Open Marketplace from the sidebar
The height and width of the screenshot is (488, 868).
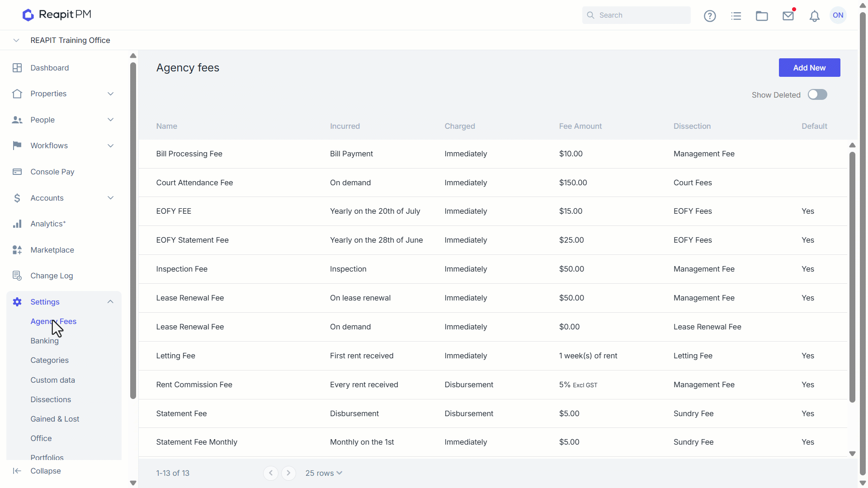point(52,250)
